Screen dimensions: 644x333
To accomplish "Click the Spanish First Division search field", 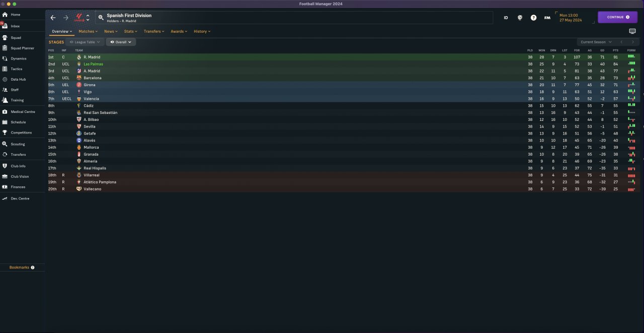I will [x=294, y=18].
